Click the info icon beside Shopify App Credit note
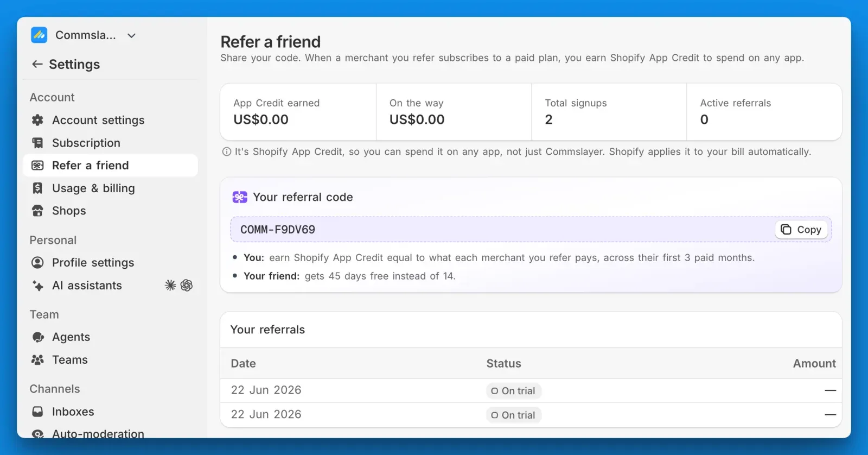The height and width of the screenshot is (455, 868). click(x=227, y=152)
